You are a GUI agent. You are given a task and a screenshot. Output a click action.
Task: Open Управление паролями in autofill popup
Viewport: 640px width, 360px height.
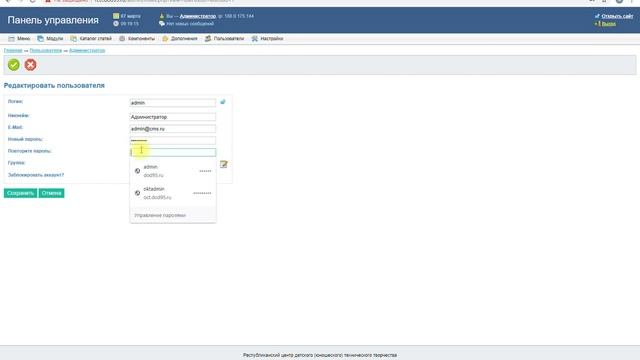[160, 215]
